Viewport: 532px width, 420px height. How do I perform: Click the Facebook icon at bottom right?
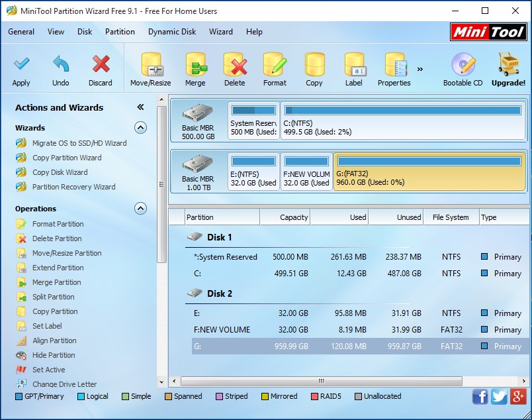[480, 396]
